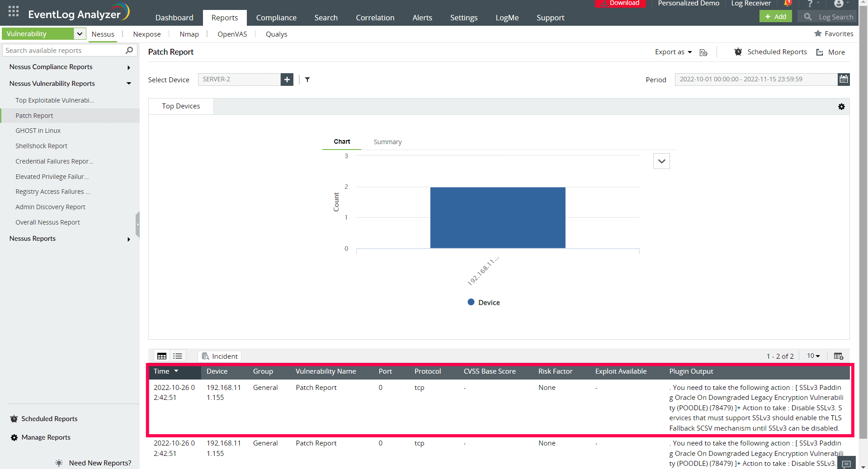Click the Scheduled Reports clock icon in header
868x469 pixels.
[738, 52]
